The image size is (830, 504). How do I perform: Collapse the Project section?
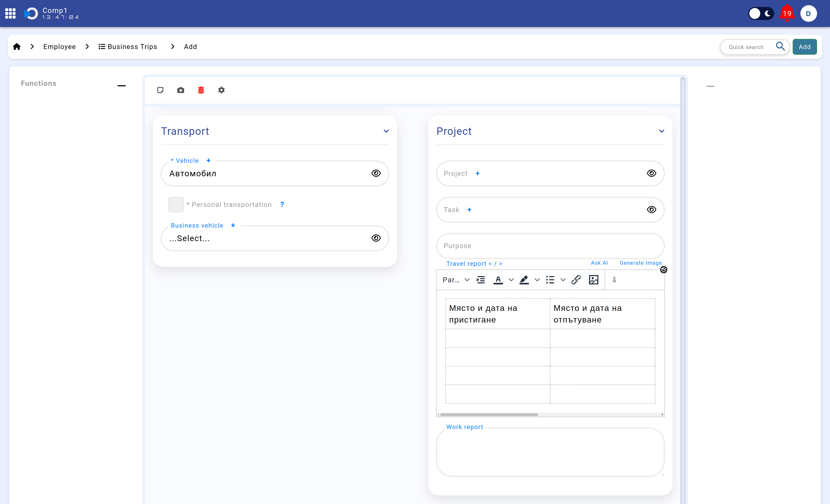click(662, 131)
